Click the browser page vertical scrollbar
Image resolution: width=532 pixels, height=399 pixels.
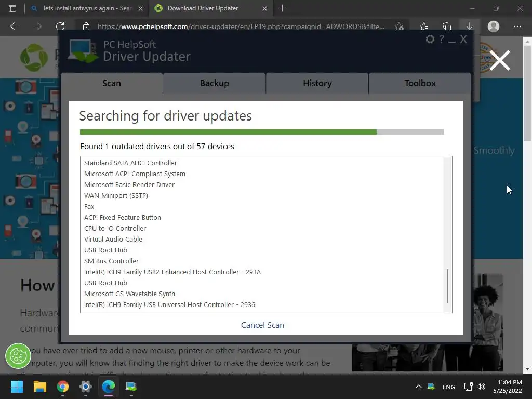(527, 94)
